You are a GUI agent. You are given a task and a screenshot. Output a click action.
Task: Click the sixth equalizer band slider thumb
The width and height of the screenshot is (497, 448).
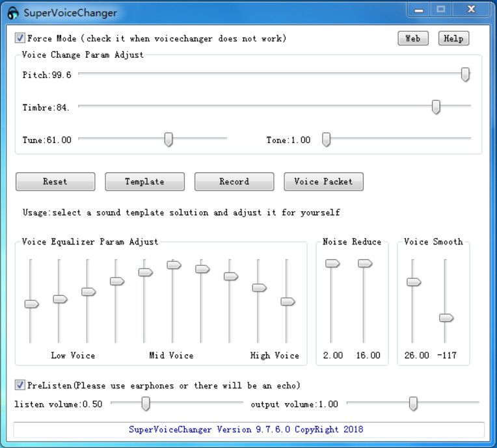pyautogui.click(x=174, y=265)
